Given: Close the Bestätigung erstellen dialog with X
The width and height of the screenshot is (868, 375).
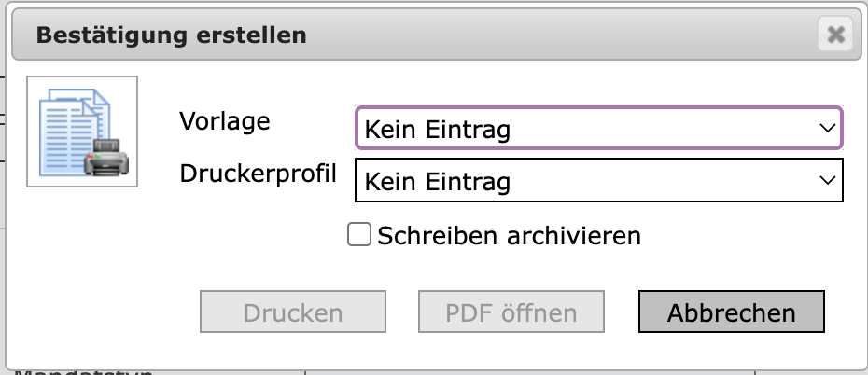Looking at the screenshot, I should click(835, 35).
